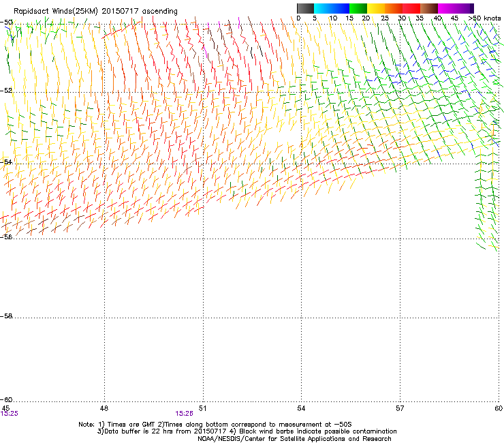Click the red 30–35 knots color bar segment
This screenshot has width=504, height=443.
coord(411,8)
